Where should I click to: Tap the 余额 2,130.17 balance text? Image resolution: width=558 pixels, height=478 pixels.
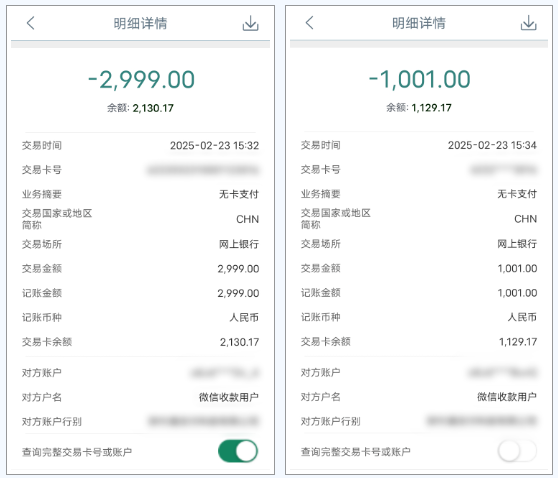(x=140, y=108)
